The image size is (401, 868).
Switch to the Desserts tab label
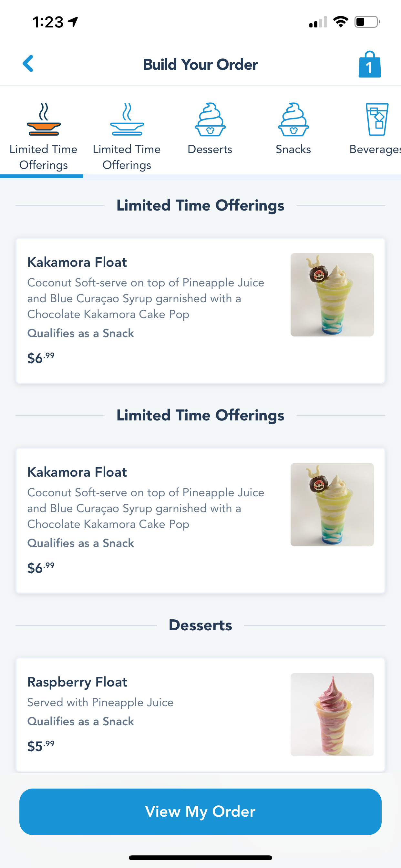point(210,149)
